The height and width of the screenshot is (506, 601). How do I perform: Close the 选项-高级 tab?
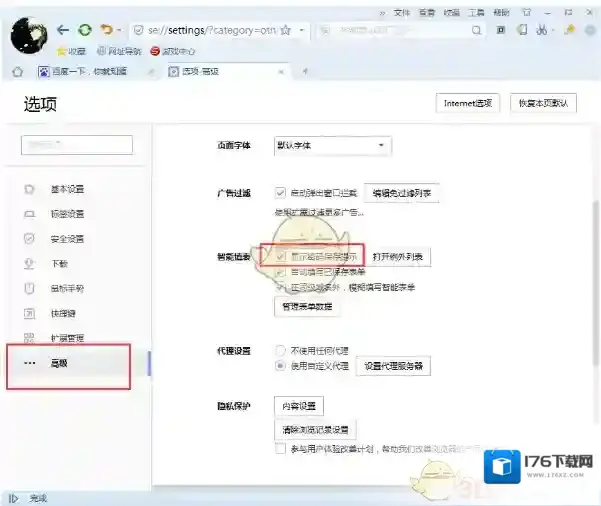tap(281, 72)
